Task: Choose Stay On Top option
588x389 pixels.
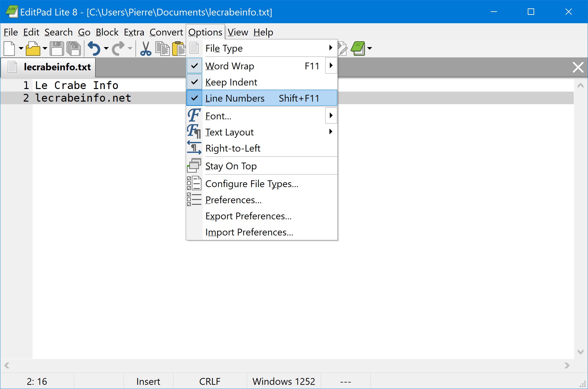Action: (262, 166)
